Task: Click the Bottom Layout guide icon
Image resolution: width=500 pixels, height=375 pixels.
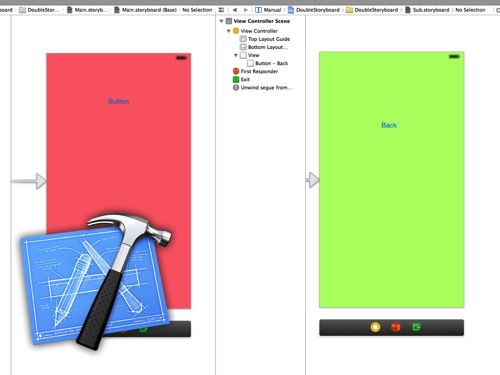Action: point(243,47)
